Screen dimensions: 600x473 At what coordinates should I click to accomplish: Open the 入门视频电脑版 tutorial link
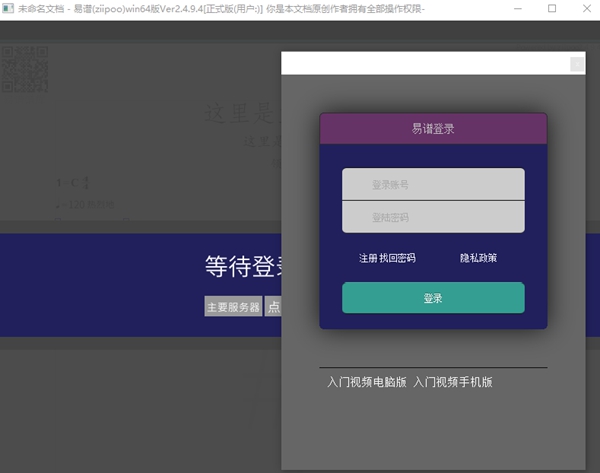[x=367, y=382]
